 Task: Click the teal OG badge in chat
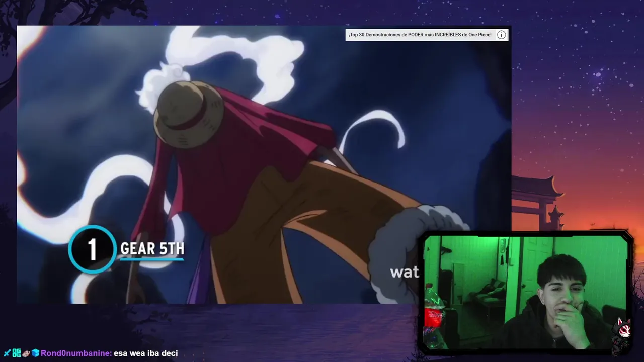tap(16, 353)
